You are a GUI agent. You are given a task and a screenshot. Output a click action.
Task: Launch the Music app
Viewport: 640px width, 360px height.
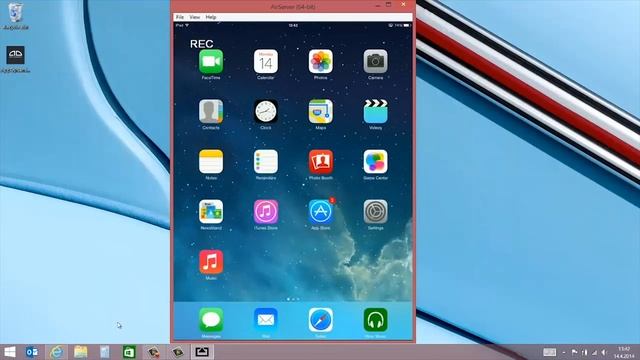point(211,262)
